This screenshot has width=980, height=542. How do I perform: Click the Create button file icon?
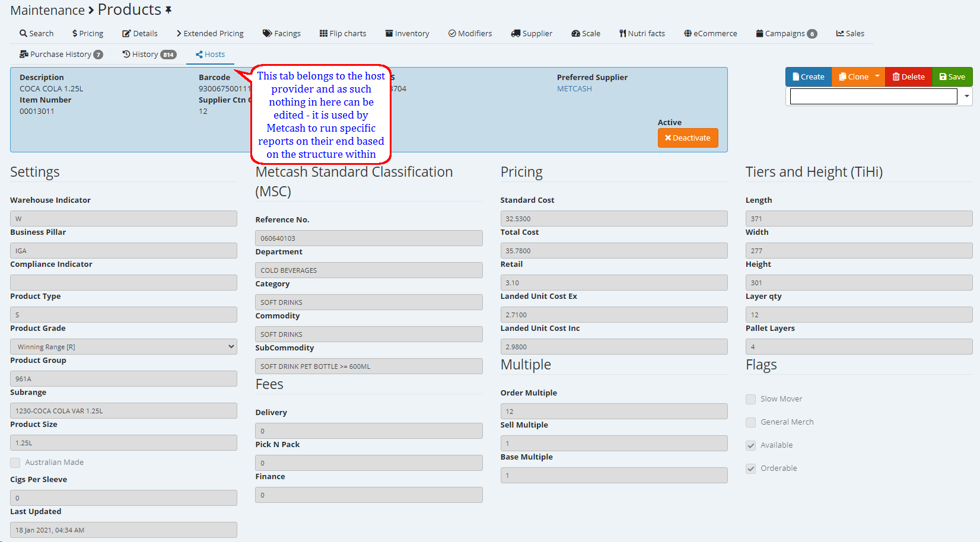click(796, 77)
